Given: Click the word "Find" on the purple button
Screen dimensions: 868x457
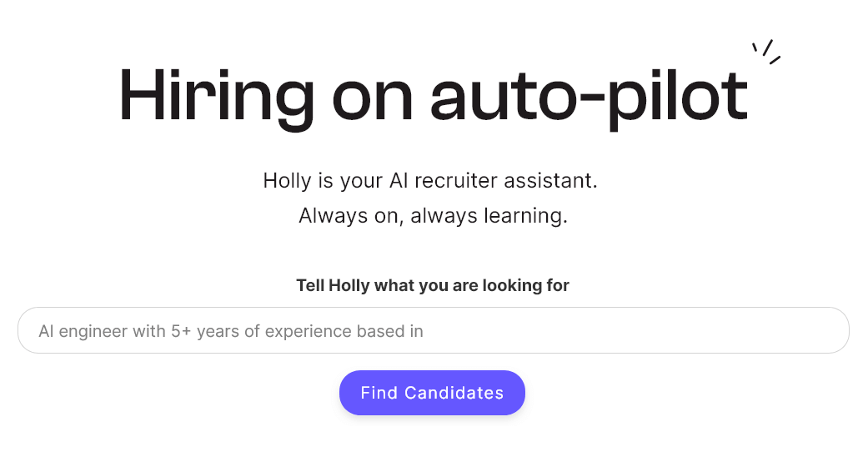Looking at the screenshot, I should 379,393.
